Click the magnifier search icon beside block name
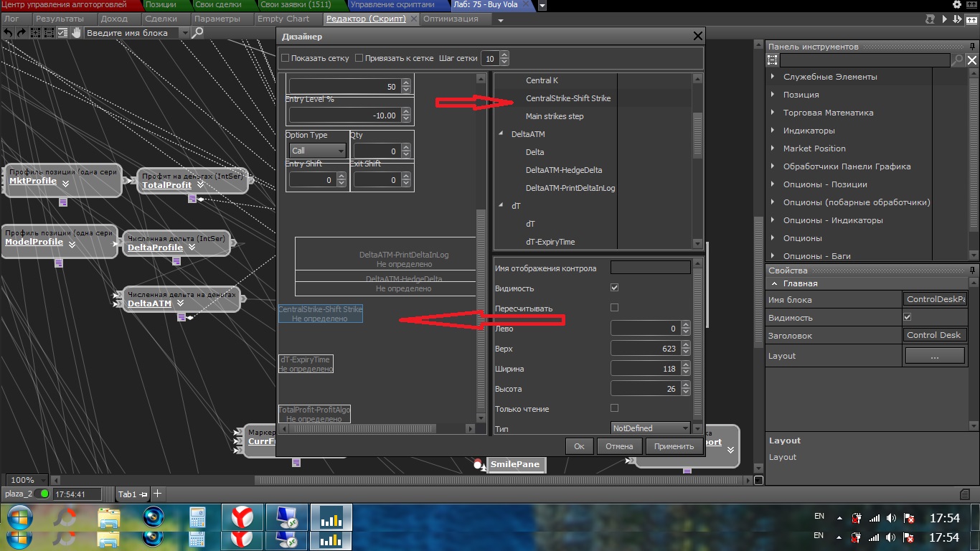The image size is (980, 551). point(198,33)
